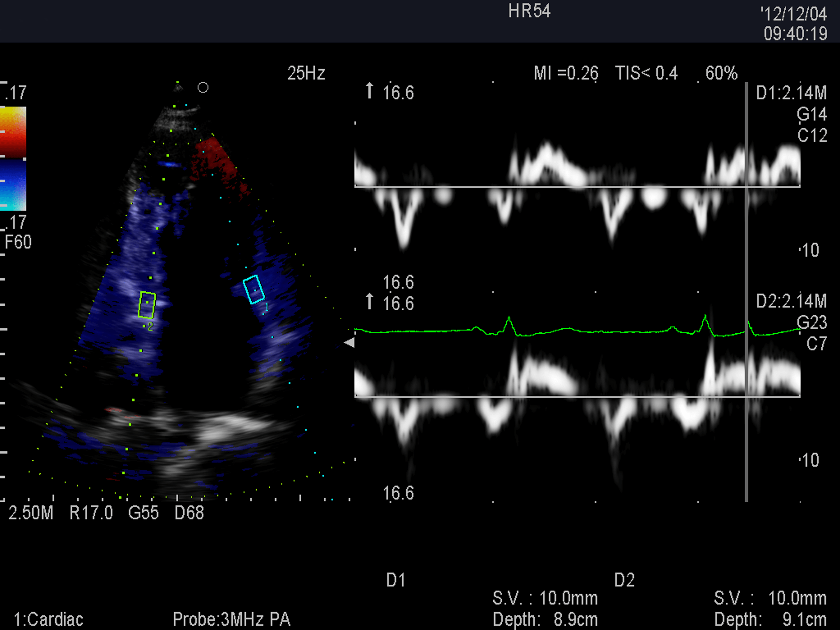Click the probe orientation circle marker
This screenshot has width=840, height=630.
pyautogui.click(x=203, y=88)
